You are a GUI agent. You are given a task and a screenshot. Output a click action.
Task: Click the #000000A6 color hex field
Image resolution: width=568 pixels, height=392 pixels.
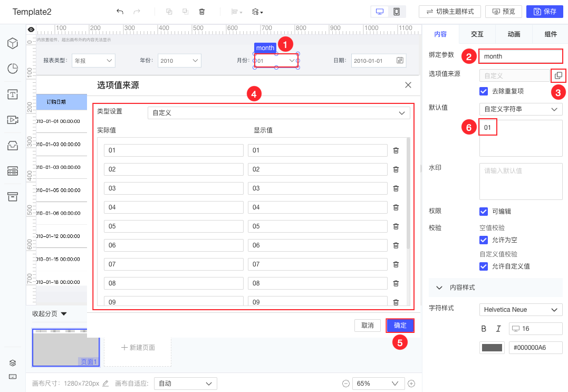(x=536, y=348)
